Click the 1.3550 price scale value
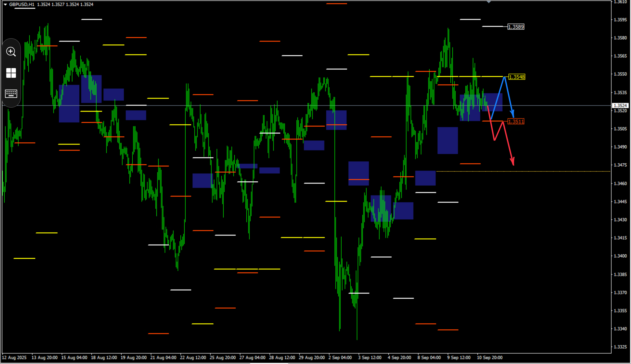The image size is (631, 364). 621,74
